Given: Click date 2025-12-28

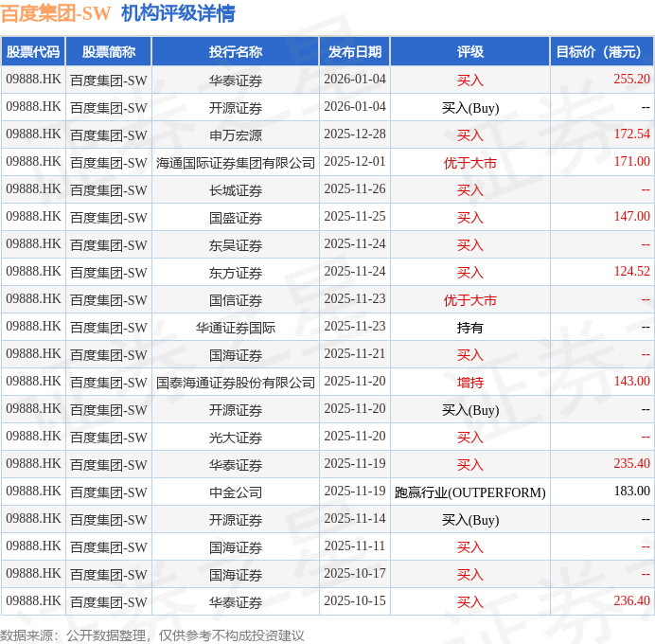Looking at the screenshot, I should 355,134.
